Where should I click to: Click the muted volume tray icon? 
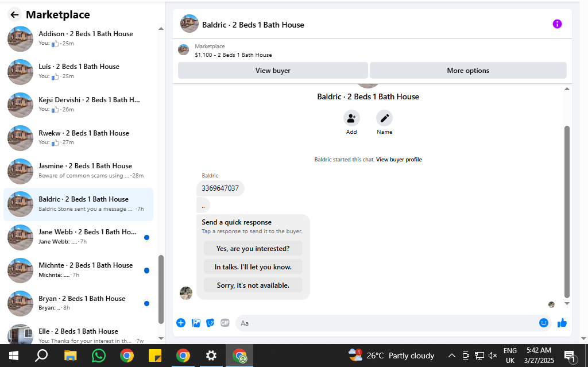point(493,356)
